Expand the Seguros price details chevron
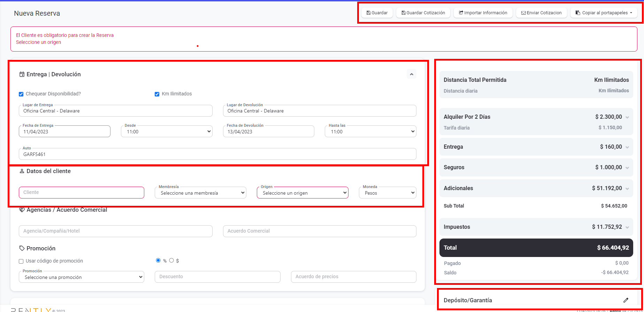644x312 pixels. click(627, 168)
